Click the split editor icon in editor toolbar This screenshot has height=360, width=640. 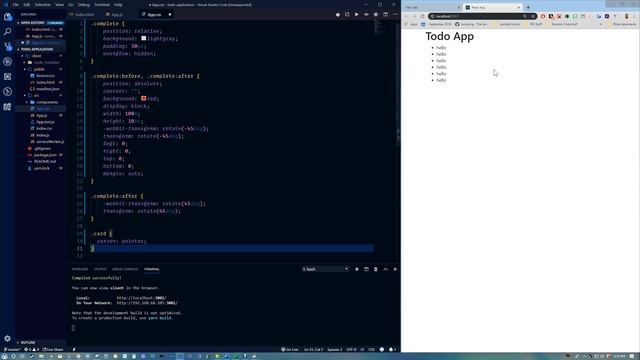[x=385, y=15]
